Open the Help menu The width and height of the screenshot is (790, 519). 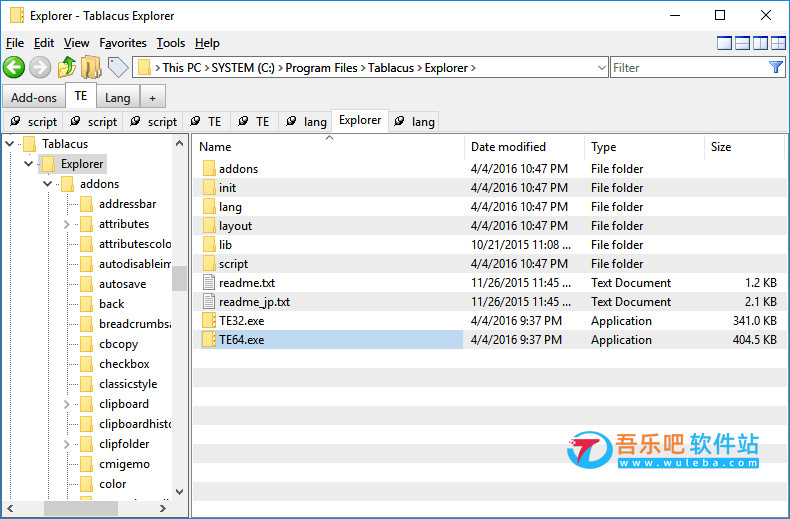207,43
